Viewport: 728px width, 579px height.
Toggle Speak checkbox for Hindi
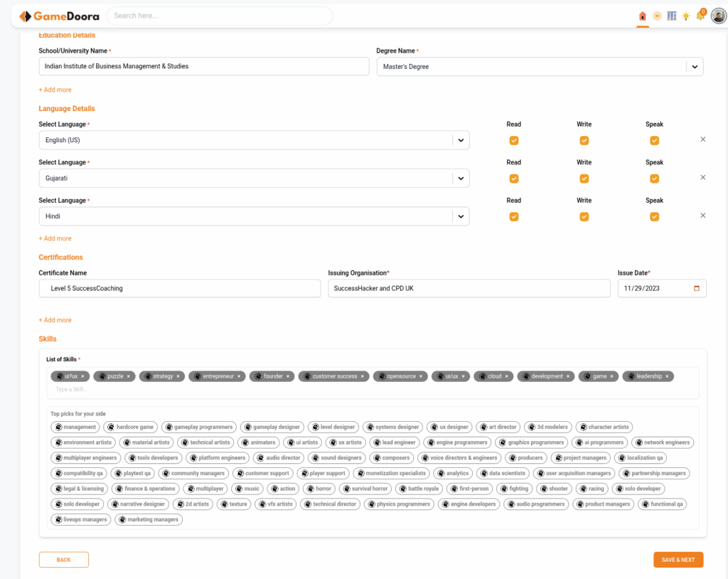pyautogui.click(x=654, y=217)
